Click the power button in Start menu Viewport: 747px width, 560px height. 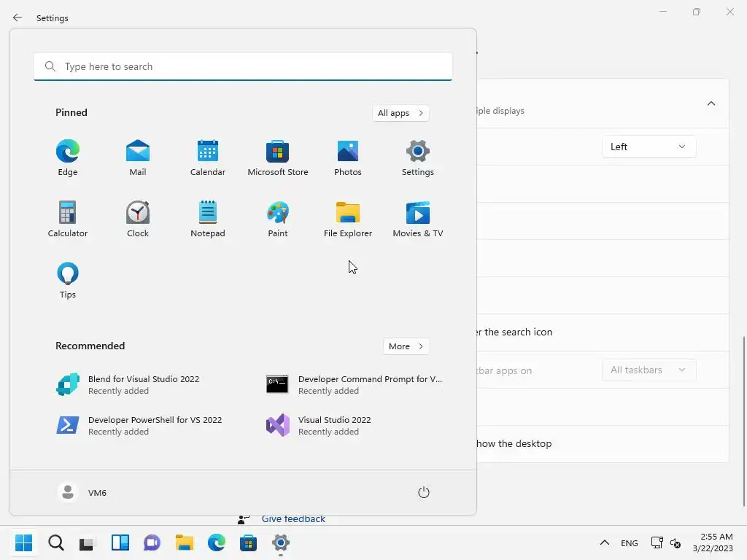click(424, 492)
